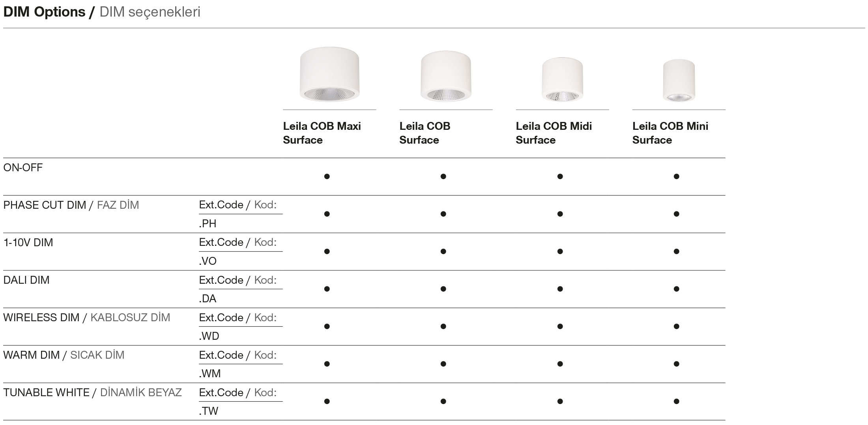Click DALI DIM dot under Maxi Surface

[327, 289]
